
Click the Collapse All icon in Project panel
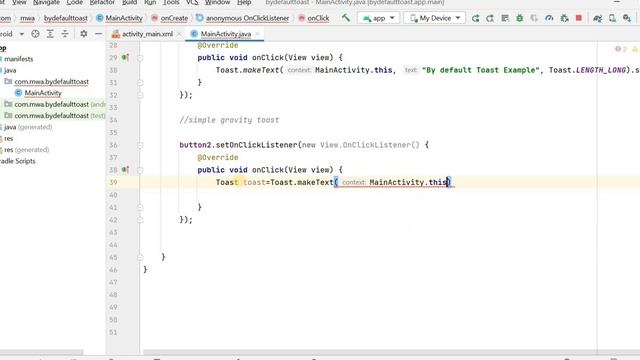click(65, 34)
